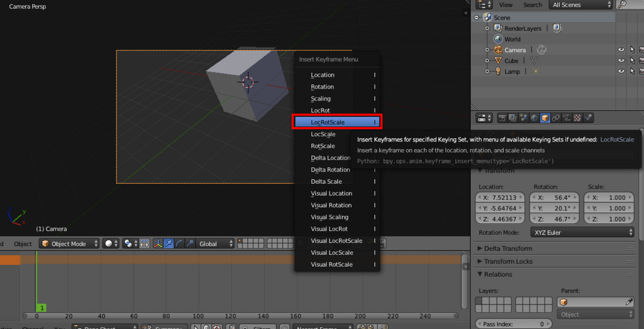
Task: Click the mesh data icon beside Cube
Action: [x=535, y=60]
